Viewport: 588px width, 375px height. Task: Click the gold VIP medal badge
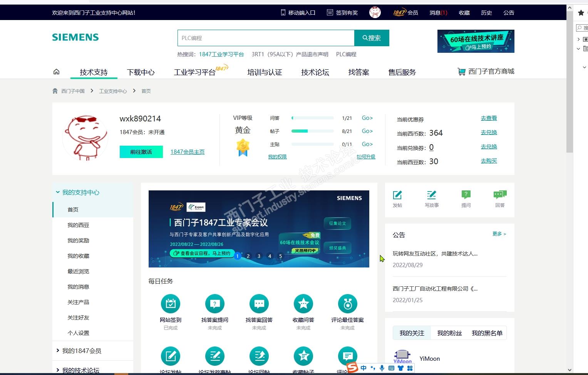tap(243, 148)
